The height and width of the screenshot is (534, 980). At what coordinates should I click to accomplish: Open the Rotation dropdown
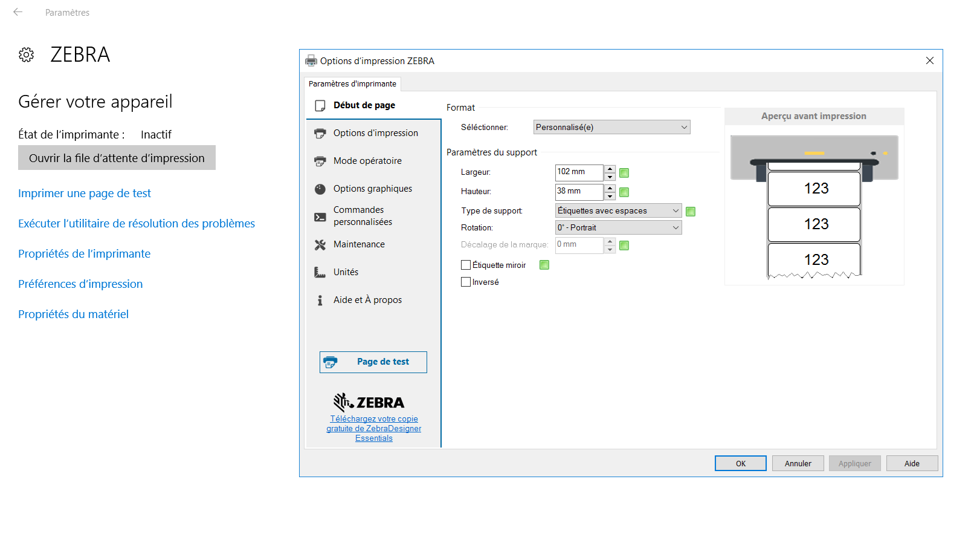click(x=618, y=227)
